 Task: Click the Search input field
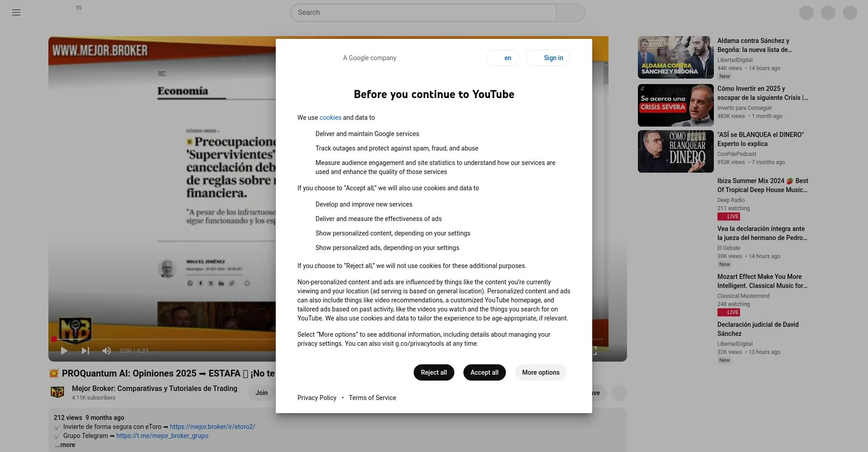(423, 13)
